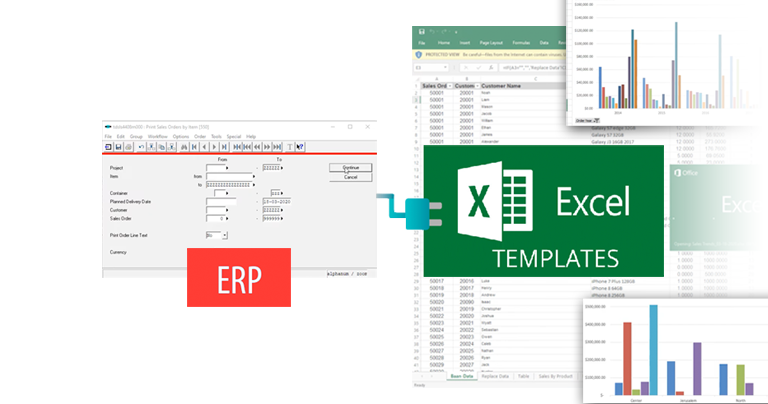Viewport: 768px width, 404px height.
Task: Open the File tab in Excel
Action: coord(422,43)
